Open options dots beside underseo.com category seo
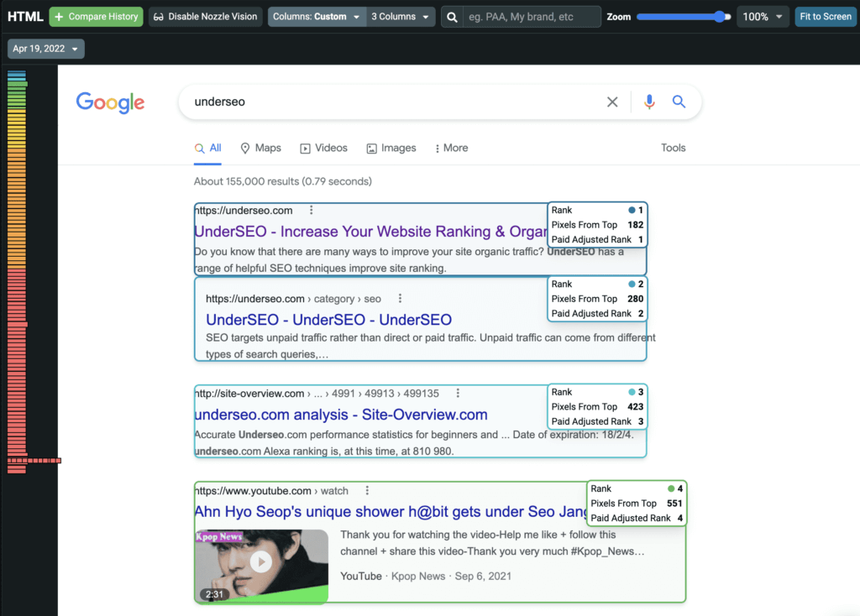860x616 pixels. pos(400,298)
